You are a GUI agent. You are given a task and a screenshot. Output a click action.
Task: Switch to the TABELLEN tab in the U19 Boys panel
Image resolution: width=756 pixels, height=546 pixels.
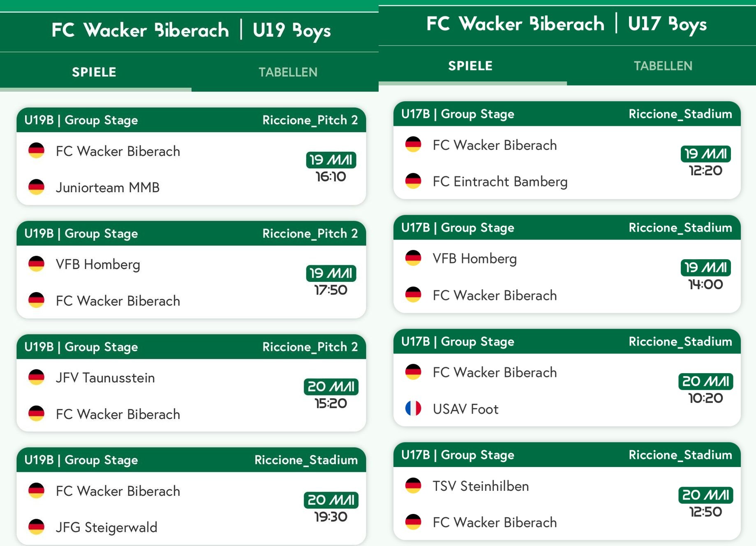click(288, 72)
